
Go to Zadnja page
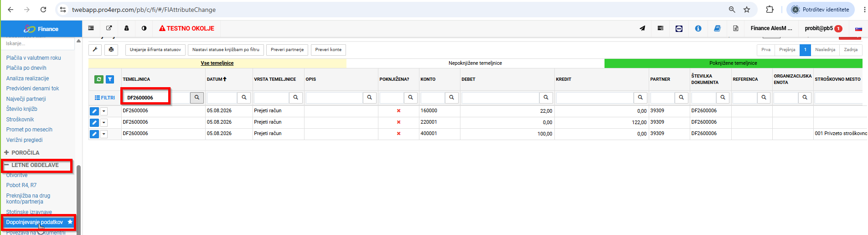tap(851, 50)
